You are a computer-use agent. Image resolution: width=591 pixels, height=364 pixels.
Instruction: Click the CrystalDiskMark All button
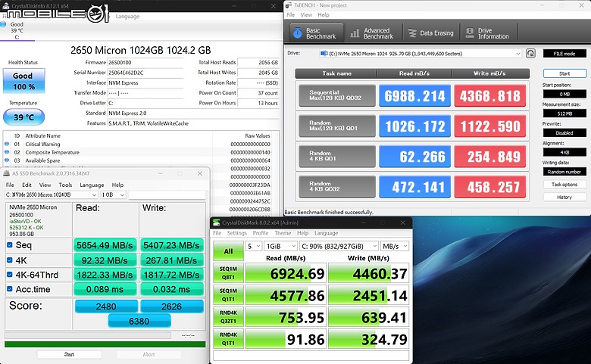pyautogui.click(x=228, y=251)
